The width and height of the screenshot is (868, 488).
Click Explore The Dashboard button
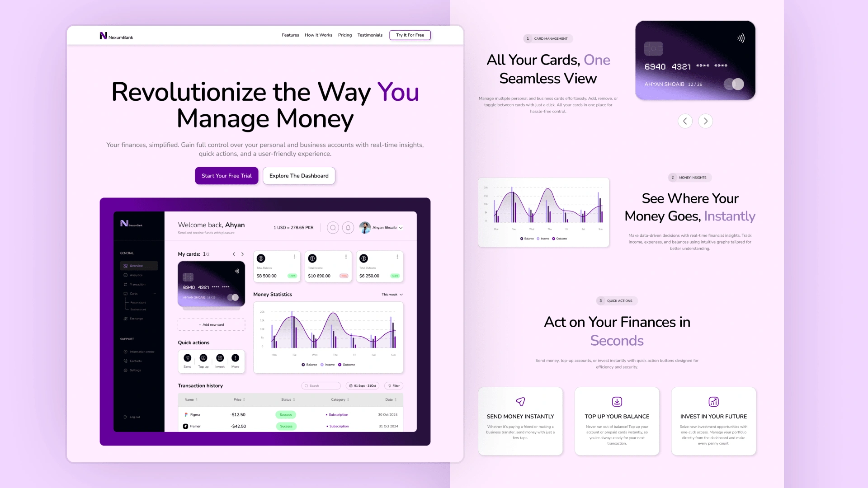299,176
